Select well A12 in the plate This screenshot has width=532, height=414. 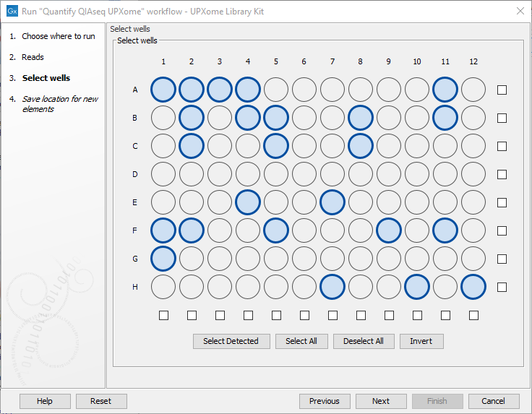coord(473,90)
